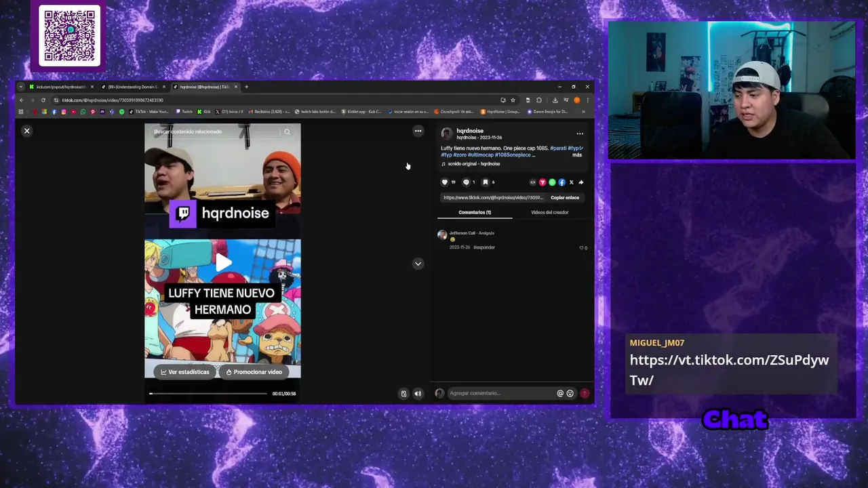
Task: Share via the red send-to-friends icon
Action: coord(542,182)
